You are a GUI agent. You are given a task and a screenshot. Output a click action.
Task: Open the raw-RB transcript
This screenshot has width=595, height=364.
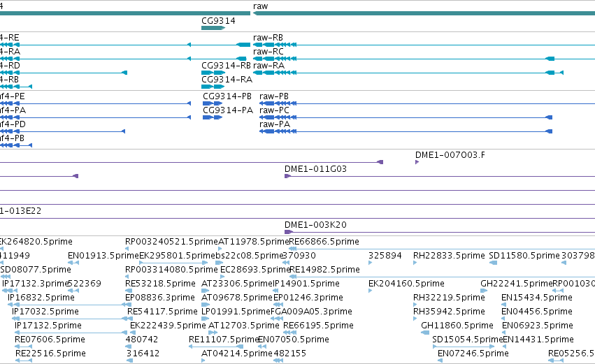point(268,38)
